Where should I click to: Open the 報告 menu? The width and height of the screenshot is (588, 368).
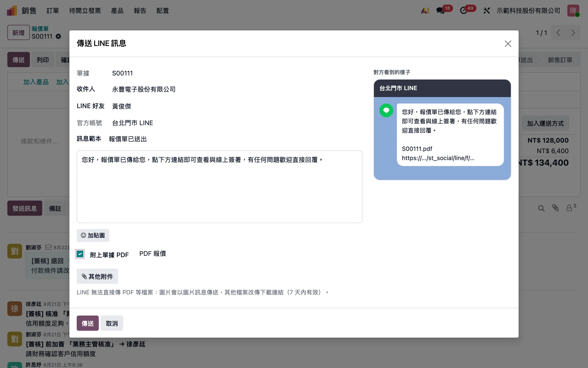140,11
